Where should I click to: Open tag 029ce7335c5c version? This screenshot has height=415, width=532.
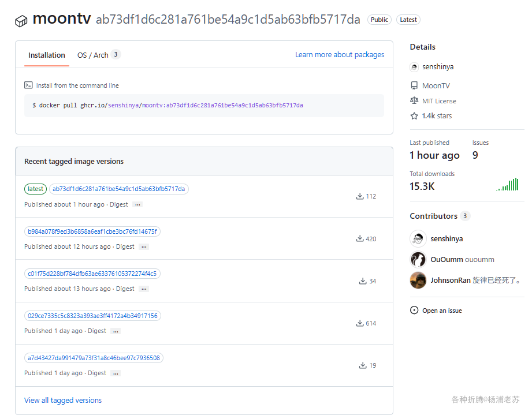[92, 316]
